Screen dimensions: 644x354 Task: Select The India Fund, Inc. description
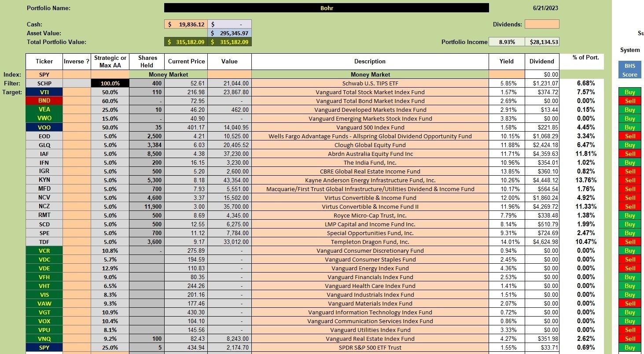(x=370, y=162)
